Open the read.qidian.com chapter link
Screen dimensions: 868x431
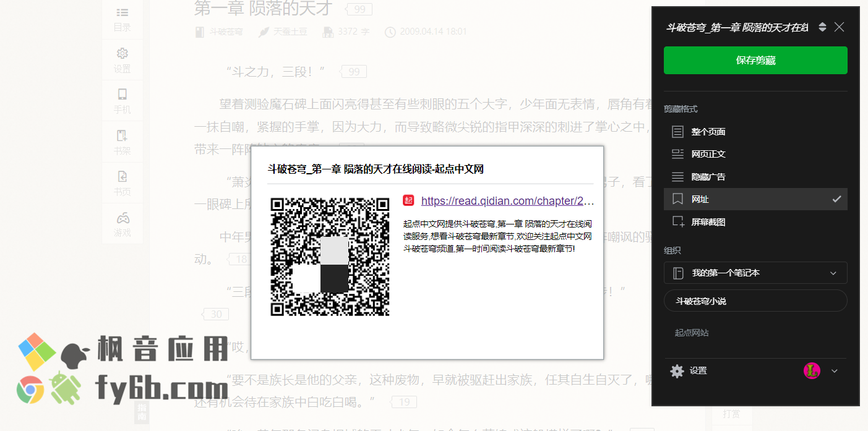coord(507,201)
